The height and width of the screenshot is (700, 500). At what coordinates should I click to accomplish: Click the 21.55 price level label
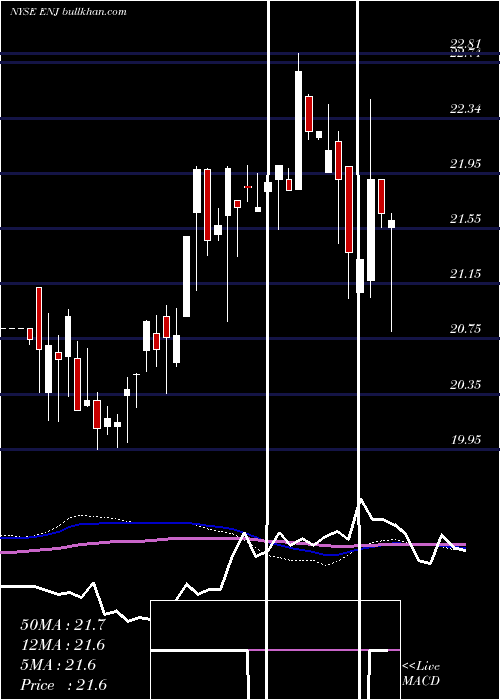coord(466,219)
